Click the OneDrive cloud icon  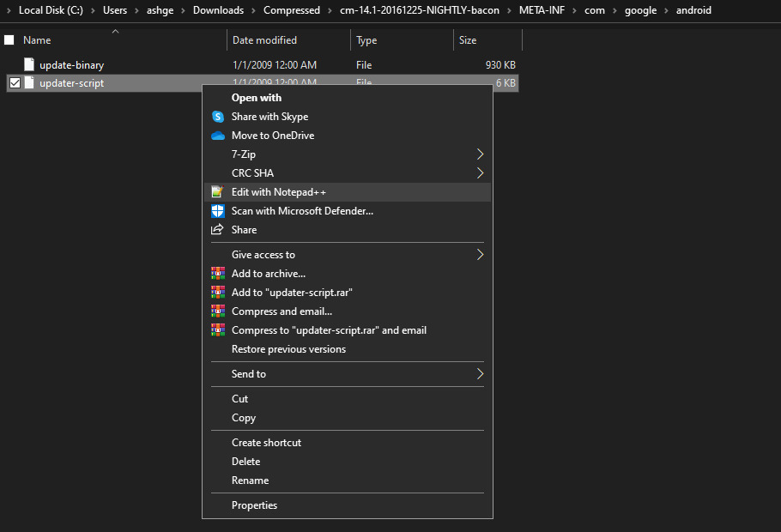click(x=218, y=136)
